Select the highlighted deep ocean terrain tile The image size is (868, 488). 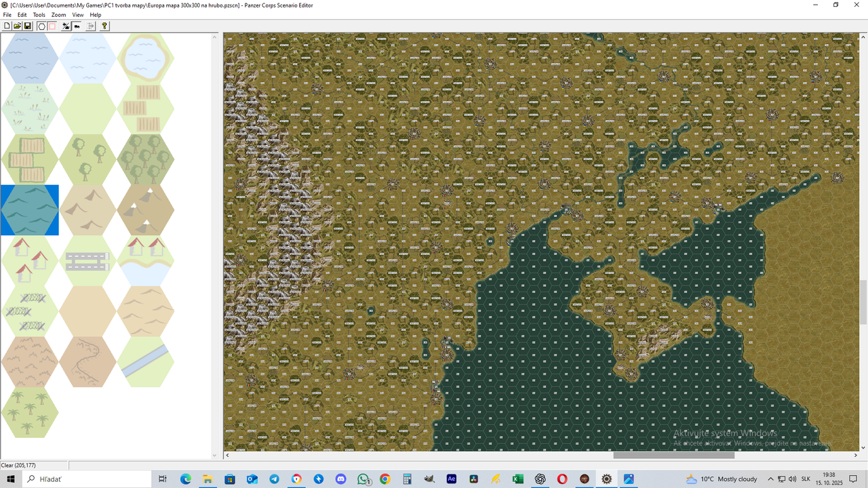point(29,210)
